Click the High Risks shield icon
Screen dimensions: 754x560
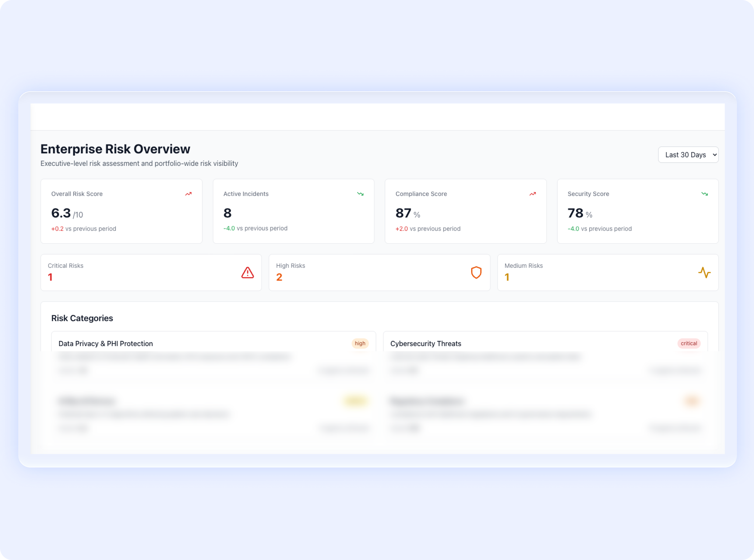coord(476,272)
